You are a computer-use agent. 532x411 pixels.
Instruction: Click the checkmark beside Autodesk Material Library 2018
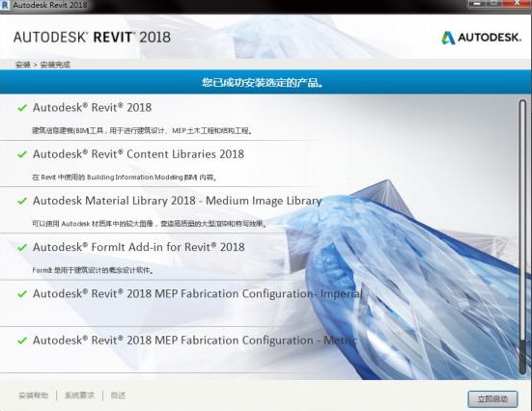pyautogui.click(x=22, y=201)
